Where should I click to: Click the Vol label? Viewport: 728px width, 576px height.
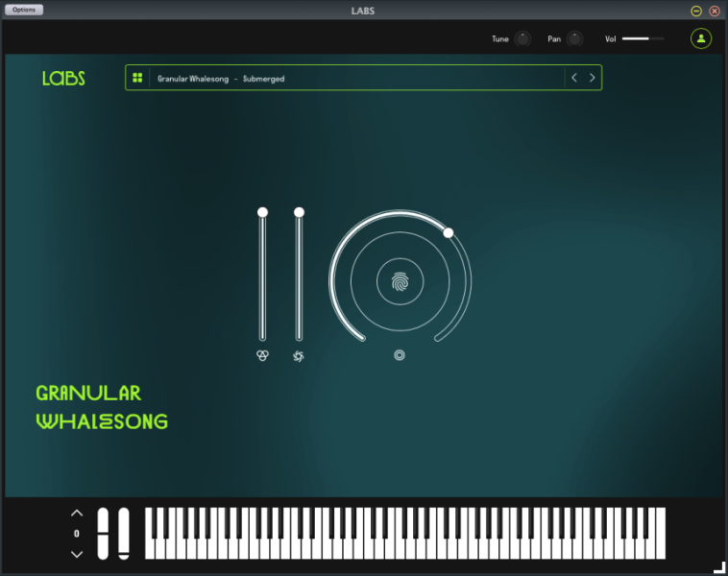point(610,39)
